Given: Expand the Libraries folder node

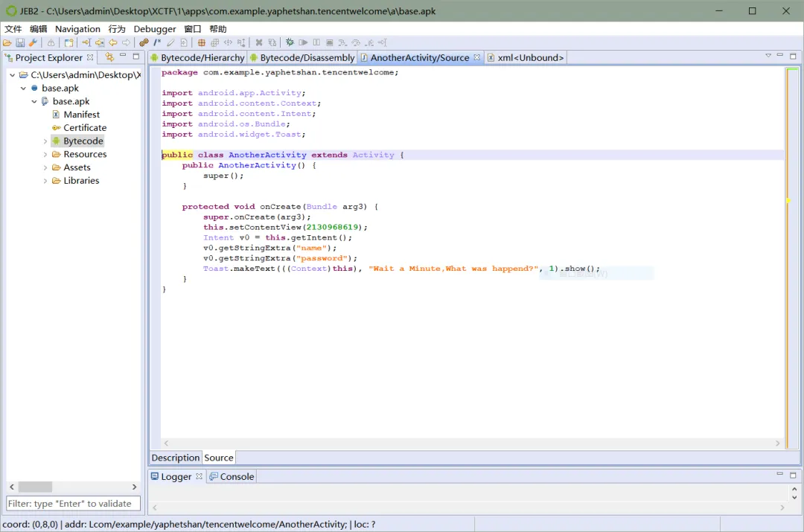Looking at the screenshot, I should 45,181.
